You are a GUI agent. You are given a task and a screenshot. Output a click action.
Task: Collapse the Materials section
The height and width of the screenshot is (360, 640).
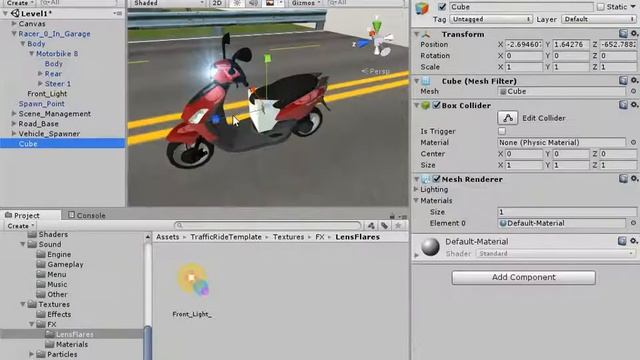[416, 200]
